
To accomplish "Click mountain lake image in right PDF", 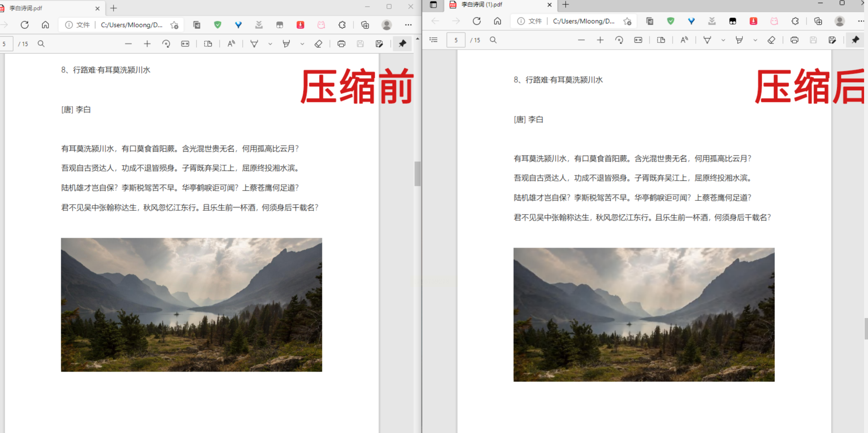I will (644, 314).
